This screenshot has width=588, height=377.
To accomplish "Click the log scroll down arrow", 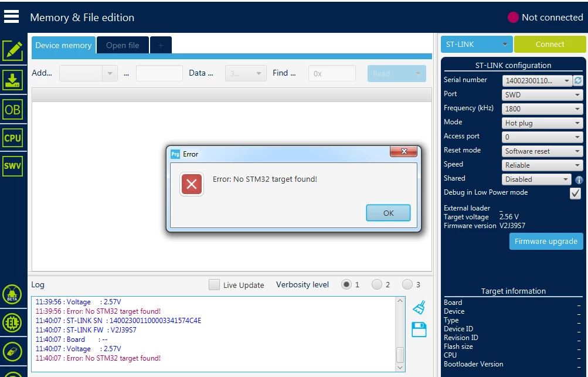I will click(400, 367).
